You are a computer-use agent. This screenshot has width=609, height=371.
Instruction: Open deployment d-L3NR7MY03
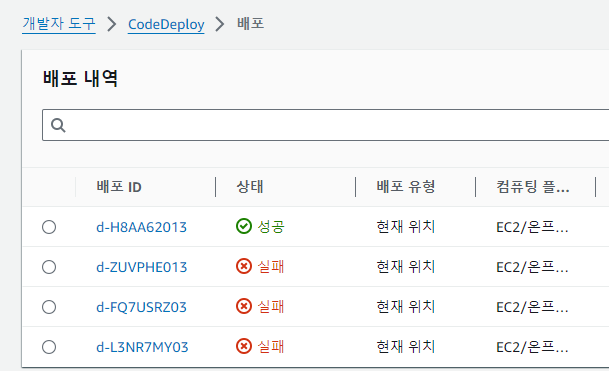coord(142,347)
